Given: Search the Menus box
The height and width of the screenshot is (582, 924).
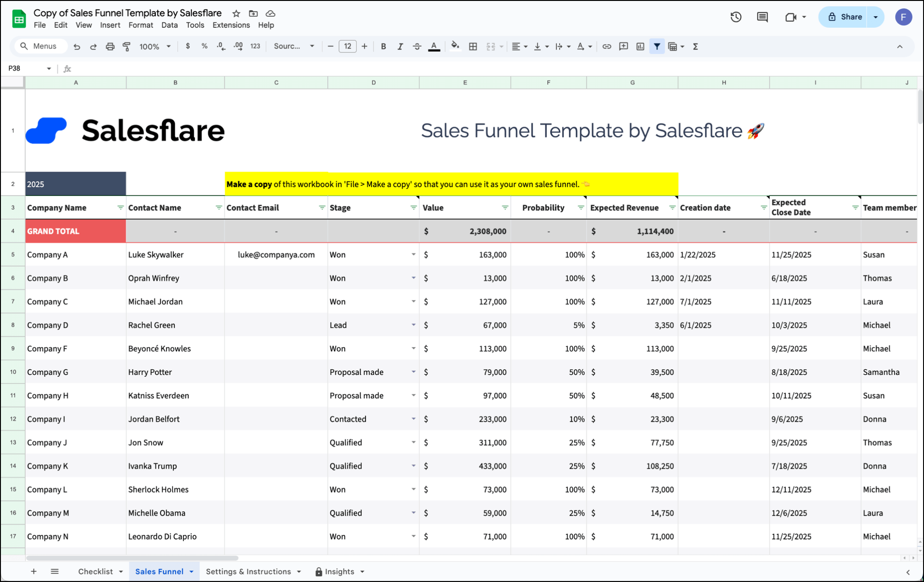Looking at the screenshot, I should pyautogui.click(x=41, y=46).
